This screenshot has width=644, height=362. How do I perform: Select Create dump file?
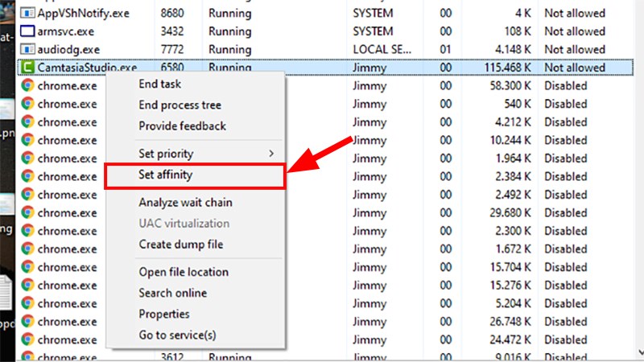196,245
